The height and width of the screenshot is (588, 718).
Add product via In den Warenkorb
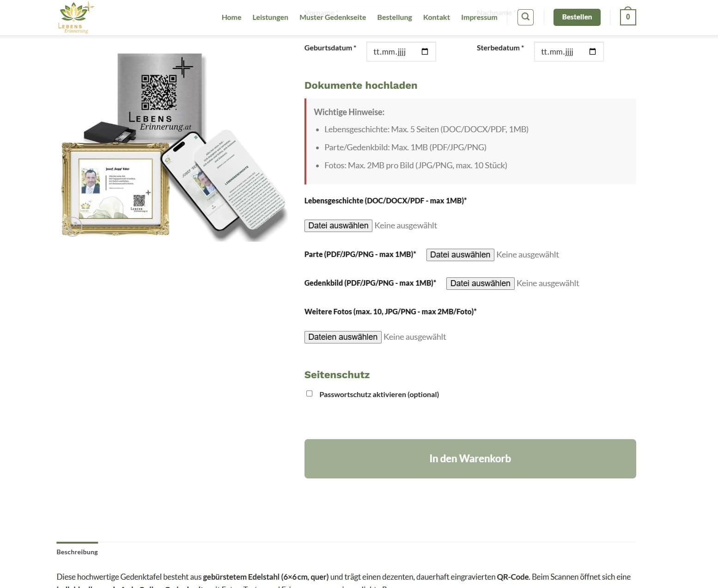[470, 459]
